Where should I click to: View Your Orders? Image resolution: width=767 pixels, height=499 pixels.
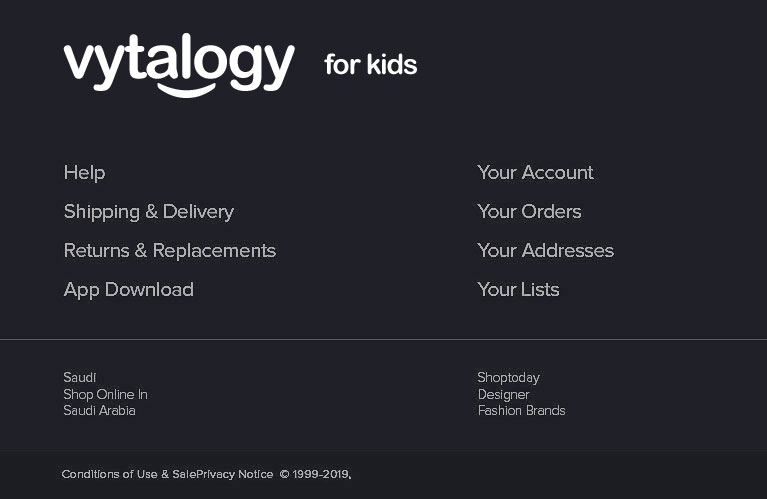(x=529, y=212)
